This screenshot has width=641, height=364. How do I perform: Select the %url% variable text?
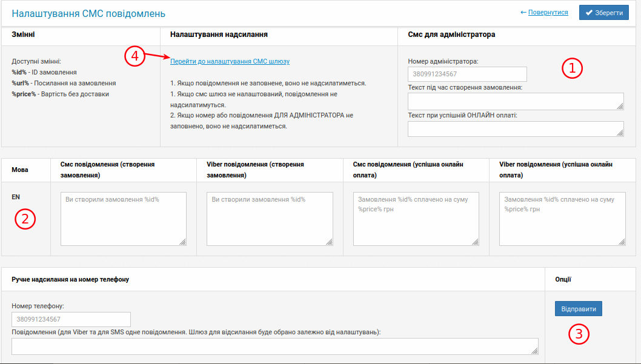click(x=21, y=84)
